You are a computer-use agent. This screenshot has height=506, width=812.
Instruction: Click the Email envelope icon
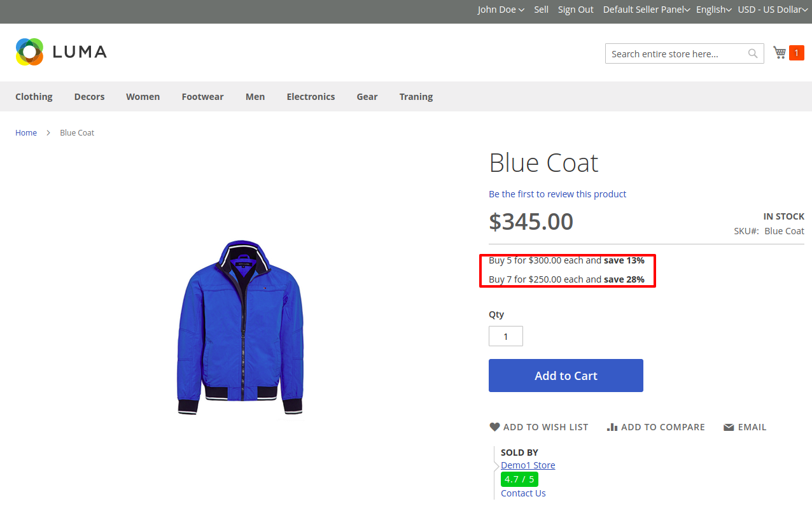729,427
